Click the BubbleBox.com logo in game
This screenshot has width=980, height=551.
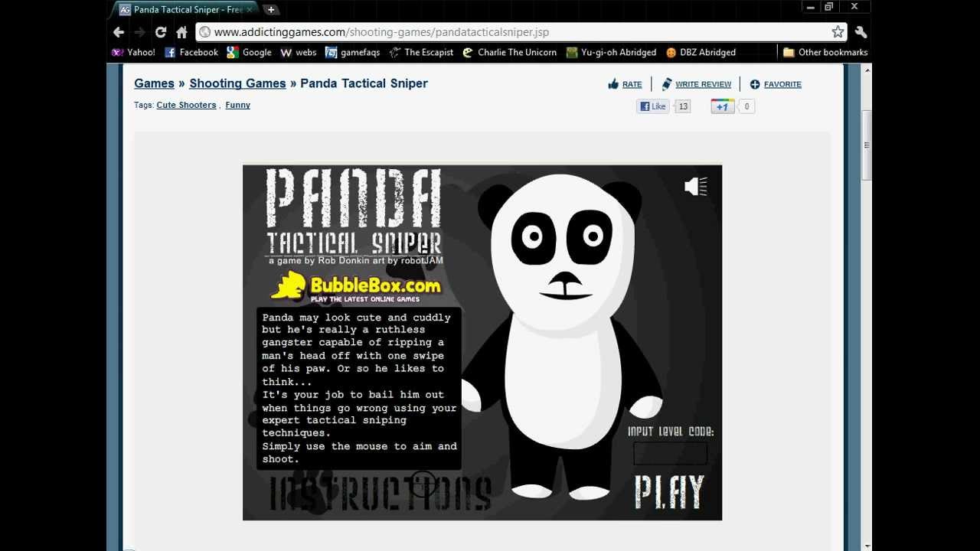[x=356, y=286]
